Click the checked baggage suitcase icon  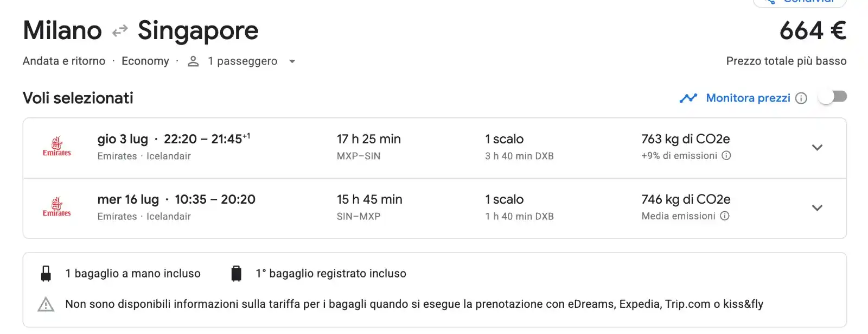click(x=236, y=274)
